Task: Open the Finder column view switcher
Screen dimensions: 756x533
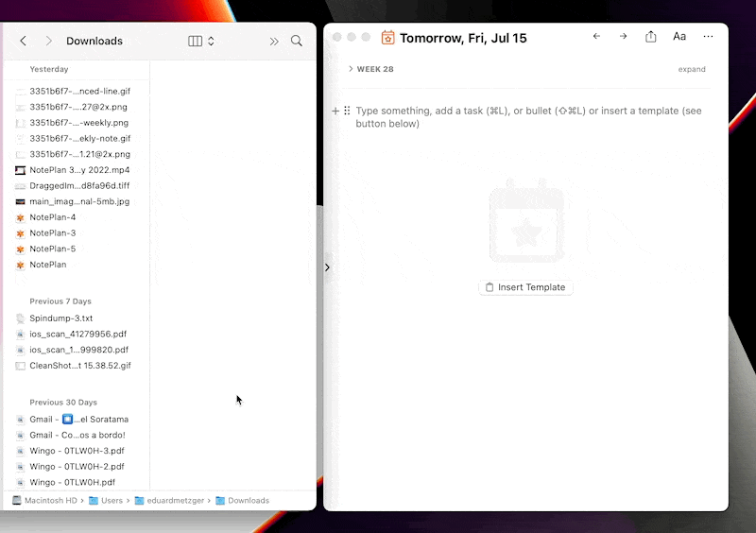Action: (201, 41)
